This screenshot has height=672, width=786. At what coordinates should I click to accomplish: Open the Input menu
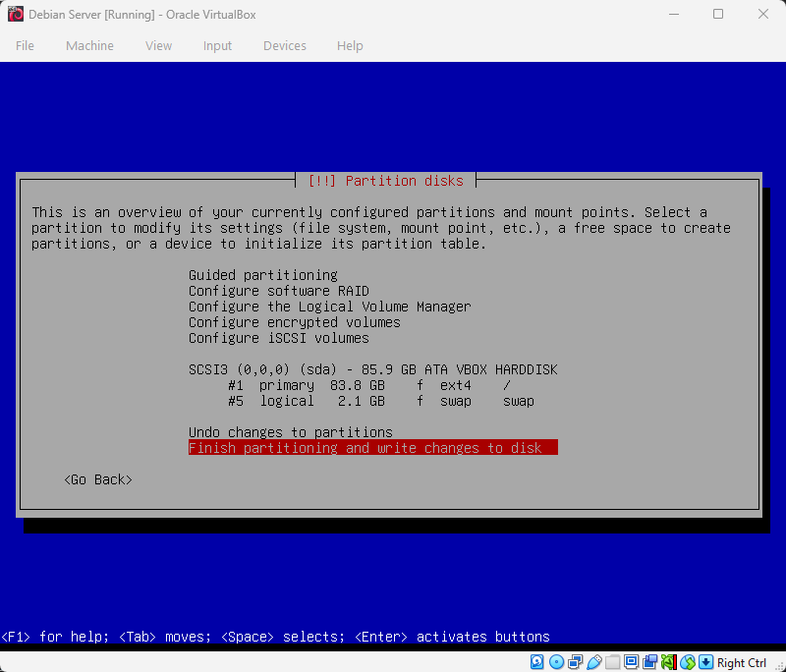coord(217,45)
